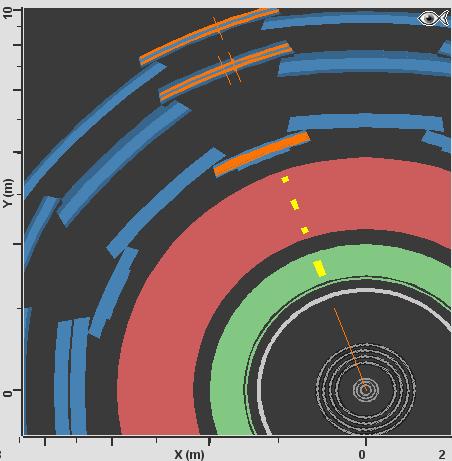Viewport: 452px width, 461px height.
Task: Click the X (m) axis label
Action: [189, 455]
